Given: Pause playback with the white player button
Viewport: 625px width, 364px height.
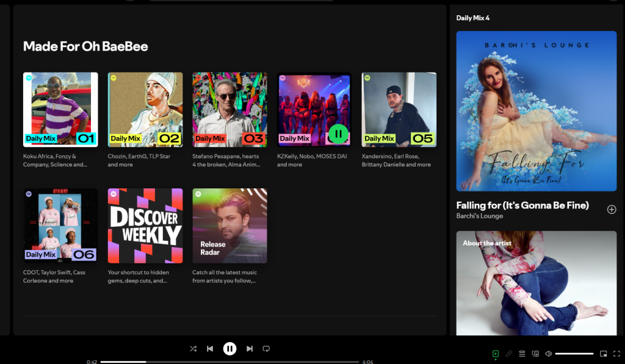Looking at the screenshot, I should (x=229, y=349).
